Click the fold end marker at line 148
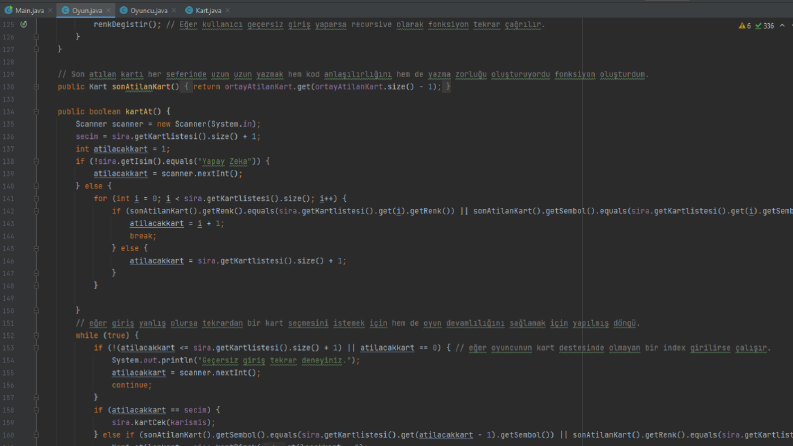Screen dimensions: 793x446 click(36, 286)
